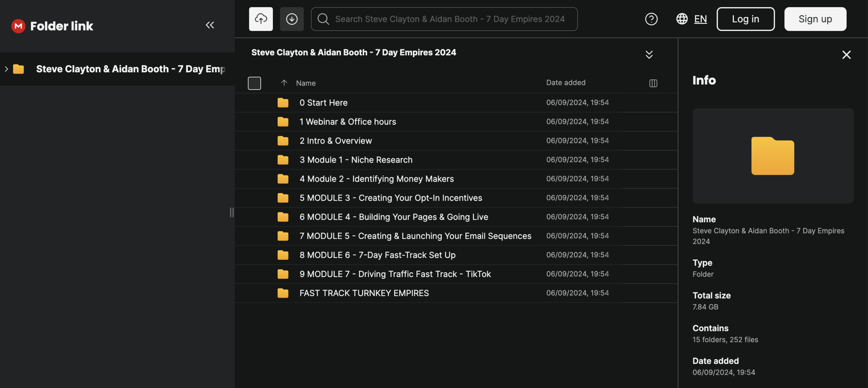Click the globe language icon
The image size is (868, 388).
click(x=682, y=19)
